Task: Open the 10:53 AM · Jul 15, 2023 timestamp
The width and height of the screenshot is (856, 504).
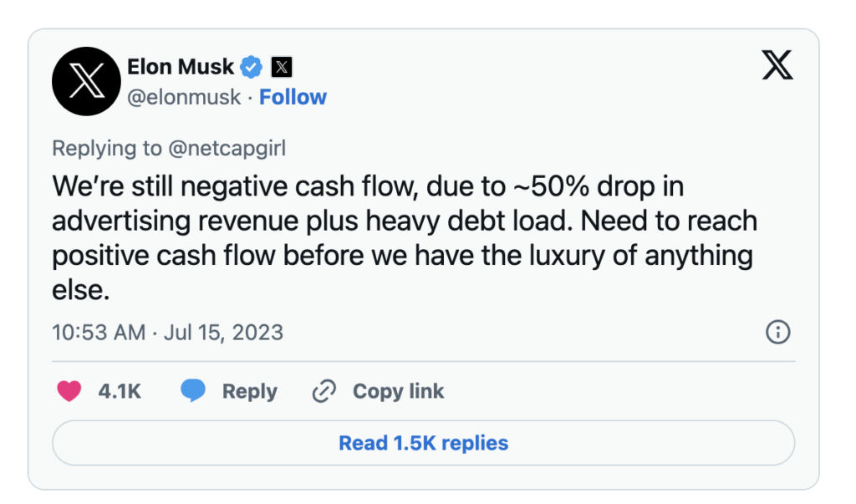Action: (x=167, y=333)
